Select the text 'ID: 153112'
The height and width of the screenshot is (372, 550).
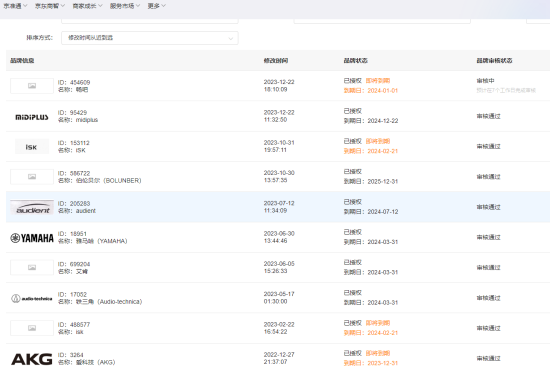pos(74,143)
